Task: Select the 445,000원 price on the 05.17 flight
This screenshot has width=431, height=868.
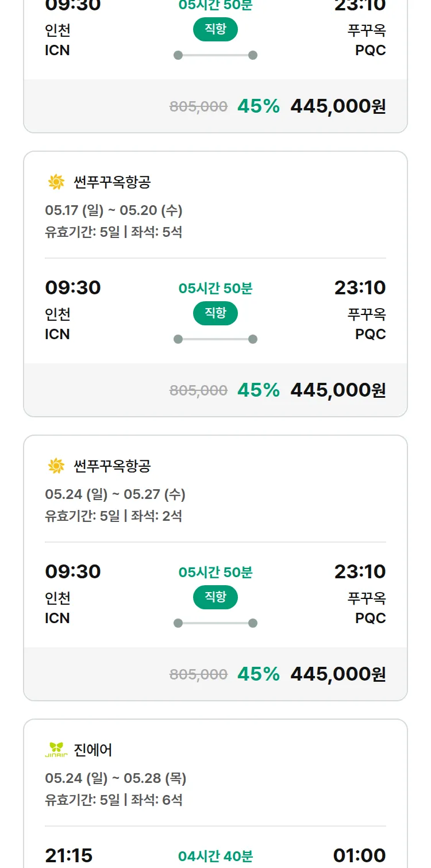Action: tap(338, 390)
